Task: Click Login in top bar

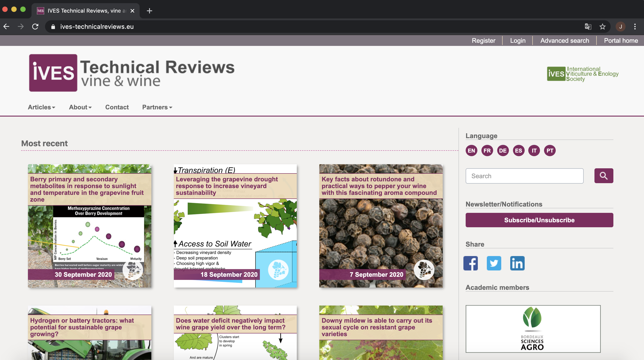Action: [517, 40]
